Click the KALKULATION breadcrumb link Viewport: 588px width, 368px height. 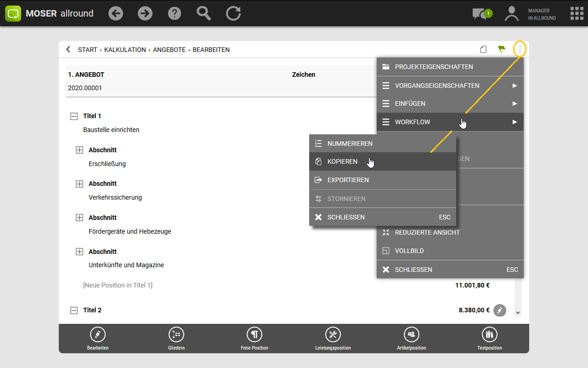click(x=125, y=50)
